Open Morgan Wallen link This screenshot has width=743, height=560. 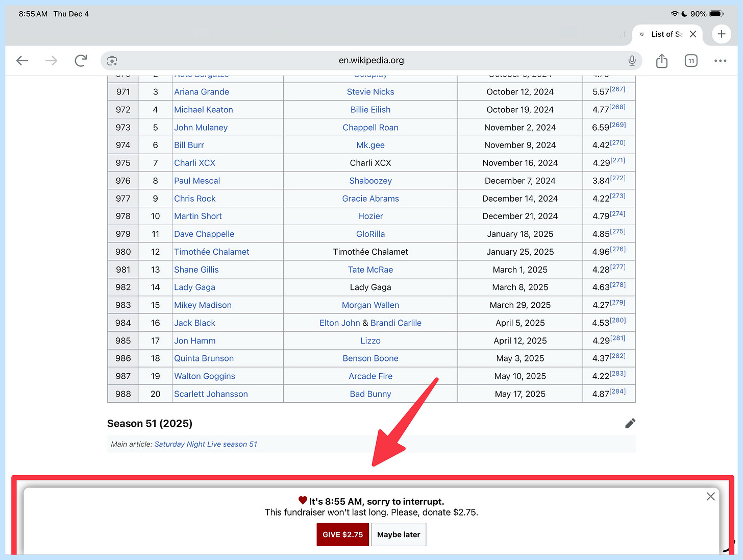[370, 305]
